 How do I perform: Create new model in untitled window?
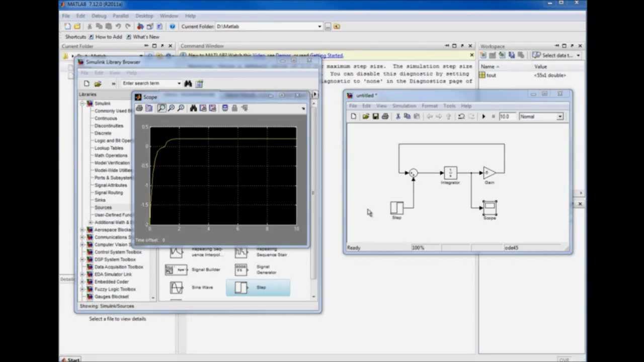(353, 117)
